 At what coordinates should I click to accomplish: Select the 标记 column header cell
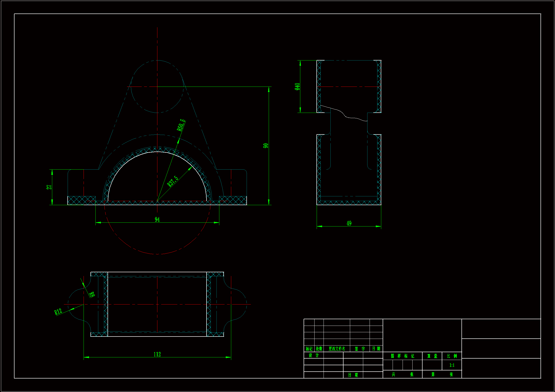309,349
